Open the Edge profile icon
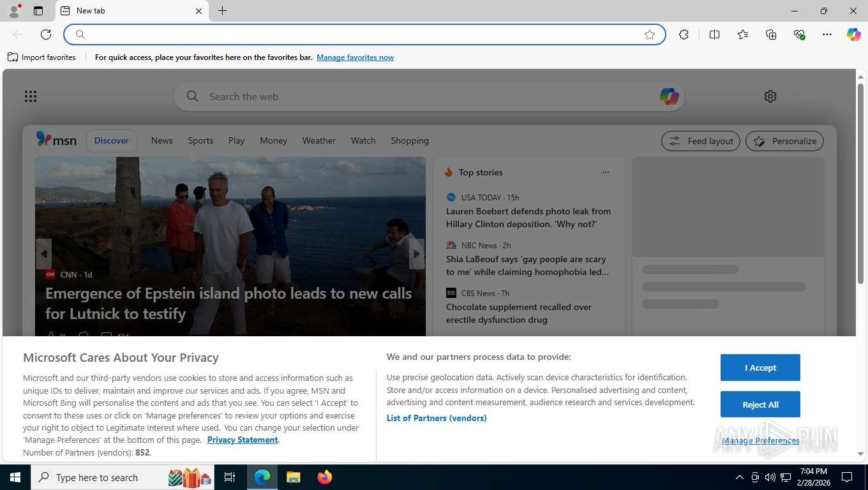Viewport: 868px width, 490px height. [x=13, y=11]
